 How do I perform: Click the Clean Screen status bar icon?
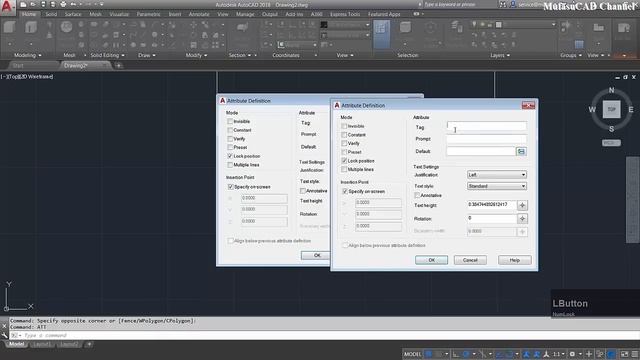click(x=624, y=354)
